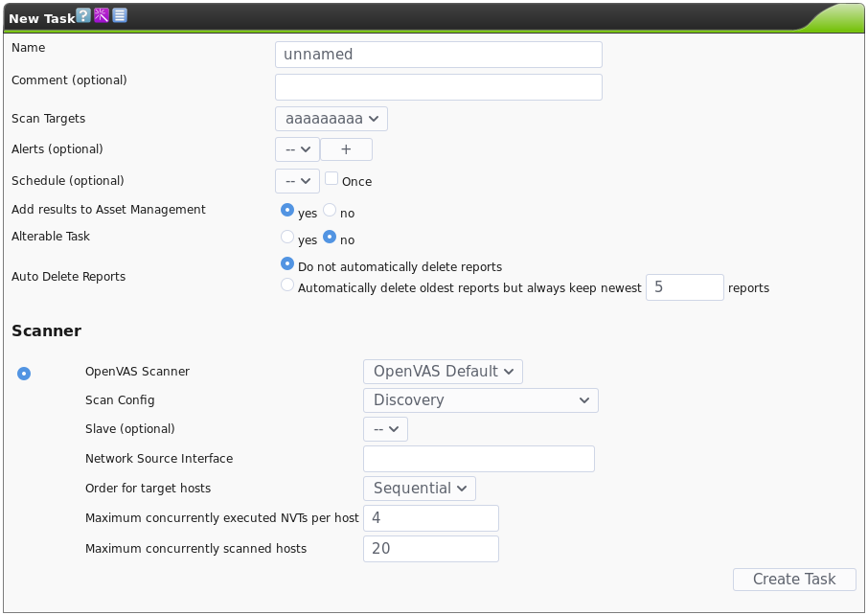Choose automatically delete oldest reports option
Image resolution: width=868 pixels, height=615 pixels.
click(x=286, y=285)
